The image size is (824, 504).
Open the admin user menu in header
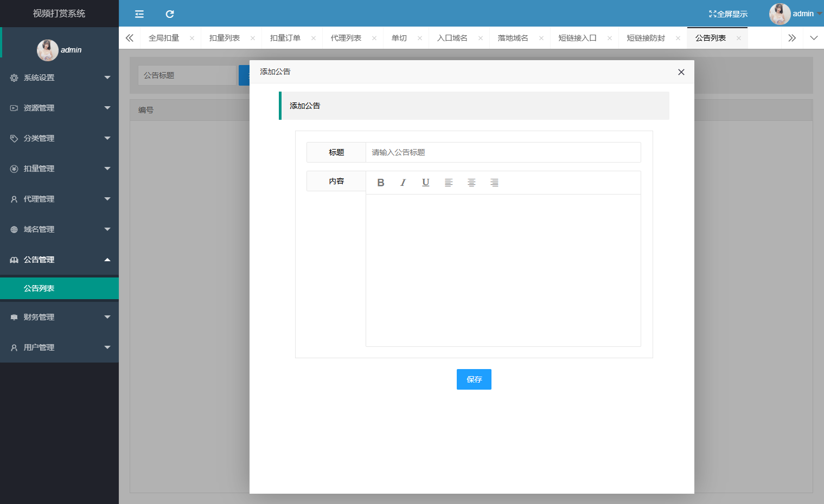796,14
